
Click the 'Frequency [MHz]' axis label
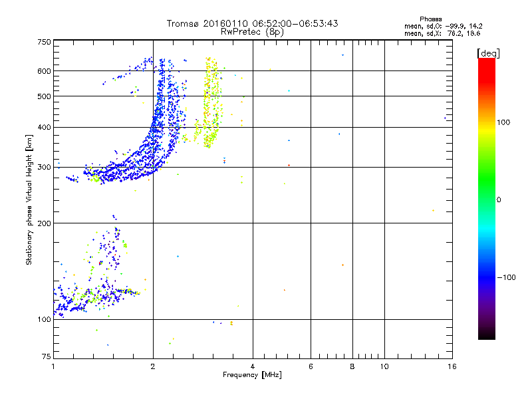tap(252, 375)
